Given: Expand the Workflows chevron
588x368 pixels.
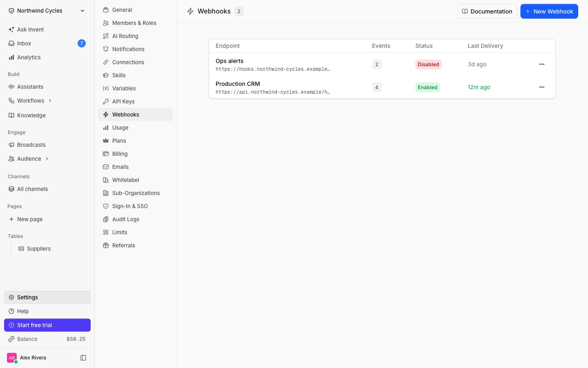Looking at the screenshot, I should click(x=50, y=101).
